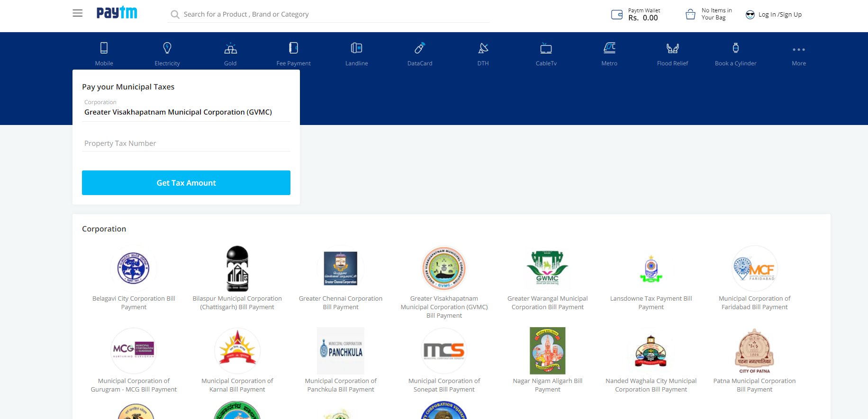Click Log In /Sign Up link

(780, 15)
